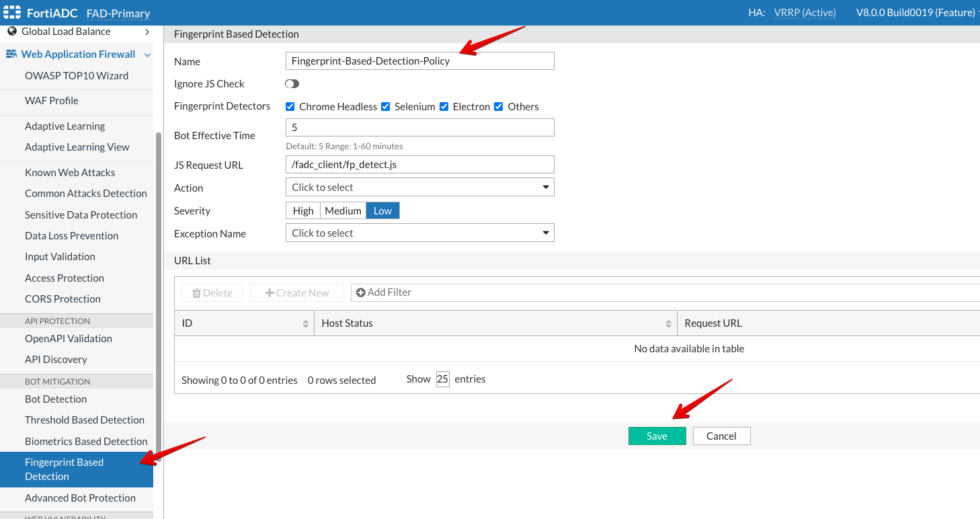Viewport: 980px width, 519px height.
Task: Expand the Global Load Balance menu chevron
Action: pos(147,32)
